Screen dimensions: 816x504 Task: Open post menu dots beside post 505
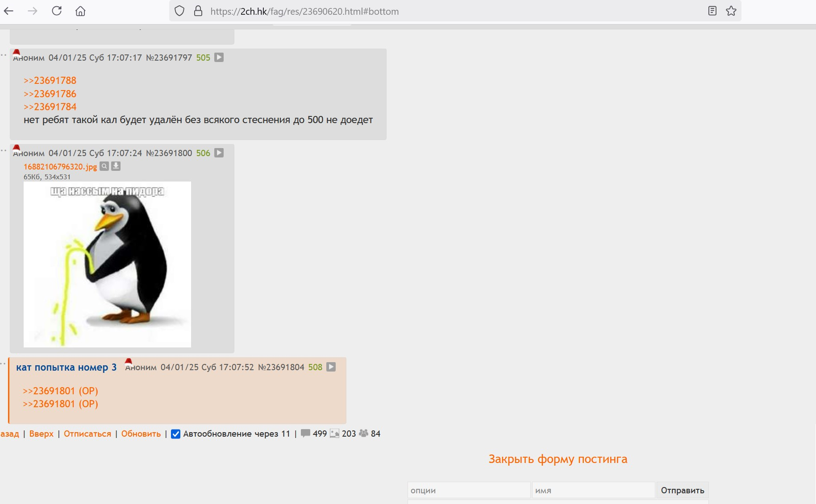click(x=4, y=55)
